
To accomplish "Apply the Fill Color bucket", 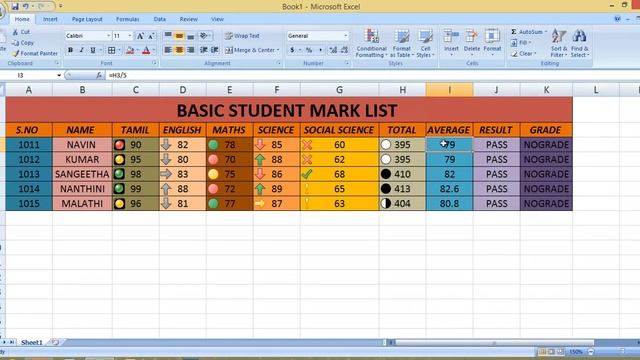I will [130, 50].
